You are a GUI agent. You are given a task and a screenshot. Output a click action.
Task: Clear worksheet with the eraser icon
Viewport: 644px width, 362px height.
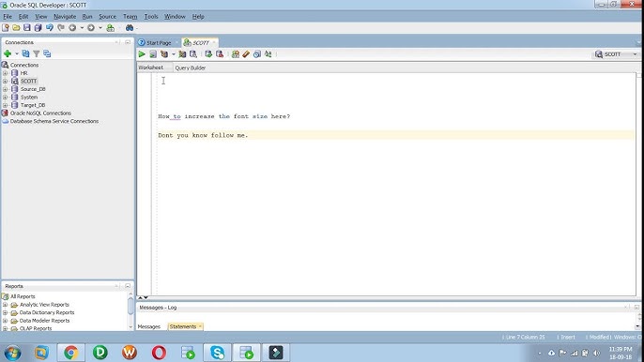246,54
